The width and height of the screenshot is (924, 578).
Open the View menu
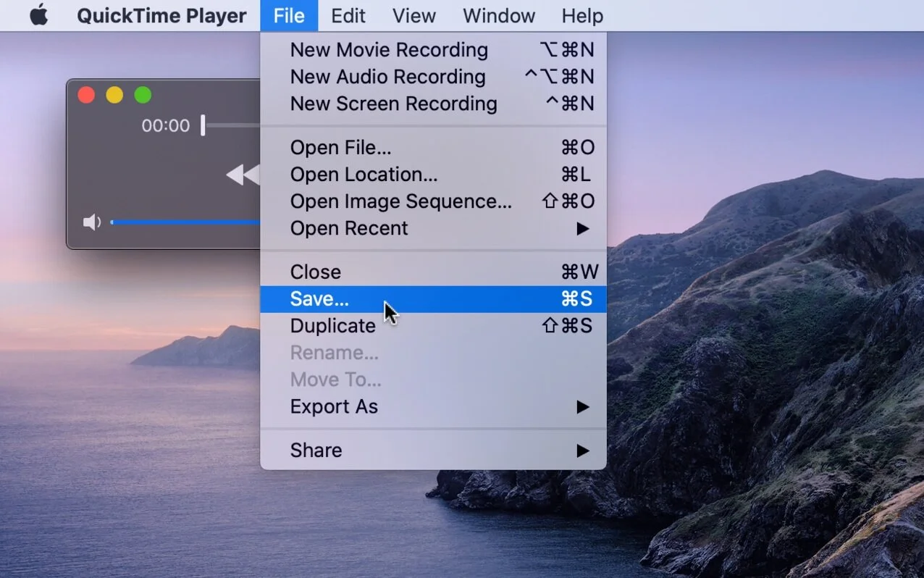414,15
